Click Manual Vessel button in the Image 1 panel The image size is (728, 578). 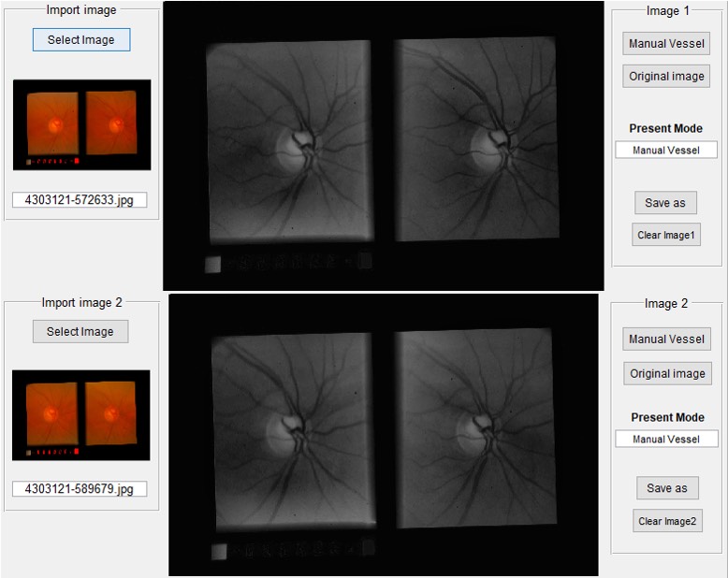[666, 44]
